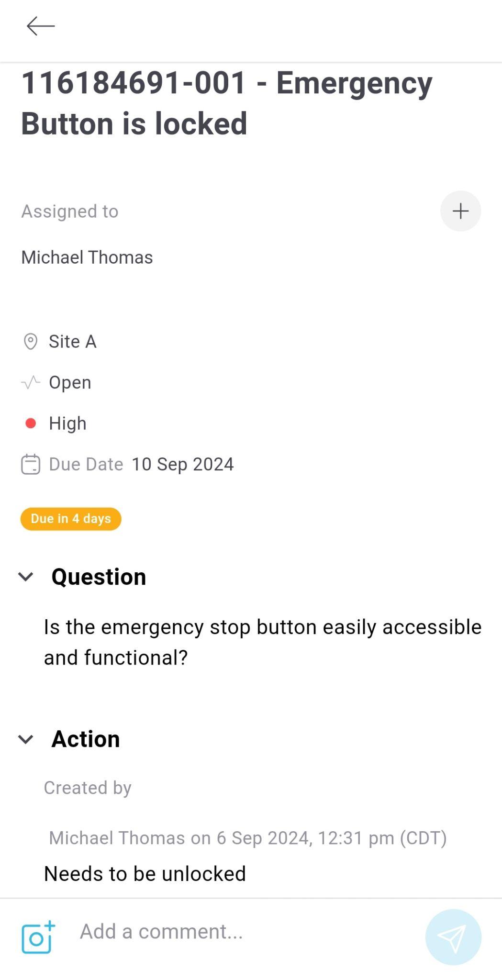Viewport: 502px width, 980px height.
Task: Add assignee with the plus icon
Action: (460, 211)
